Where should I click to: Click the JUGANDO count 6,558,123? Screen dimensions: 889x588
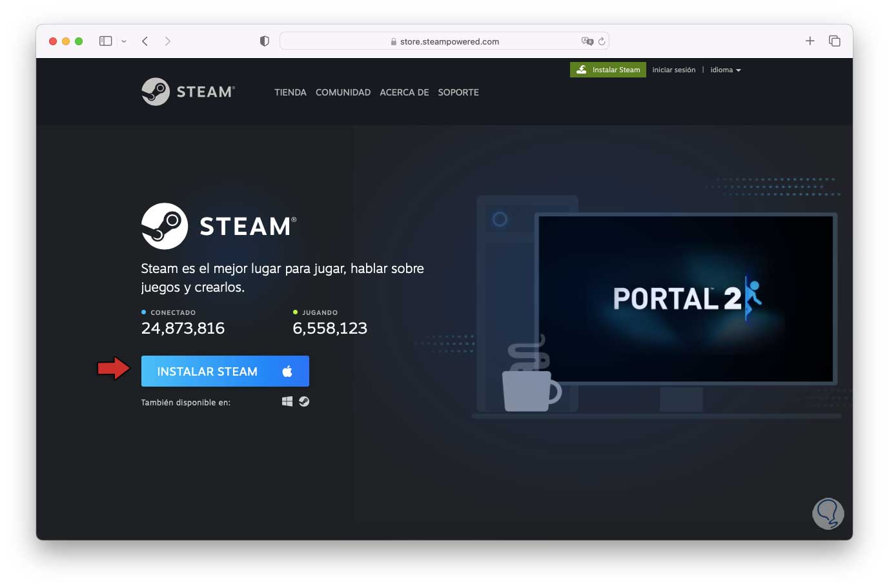(x=330, y=329)
